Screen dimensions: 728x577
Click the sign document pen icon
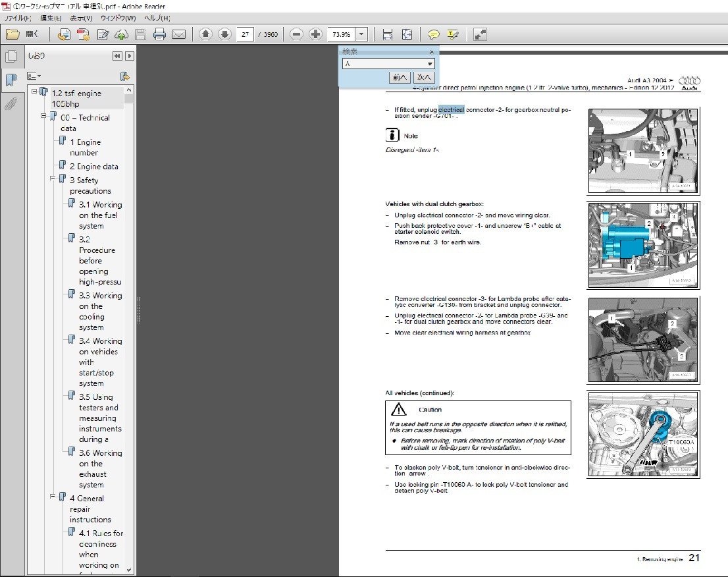[103, 34]
